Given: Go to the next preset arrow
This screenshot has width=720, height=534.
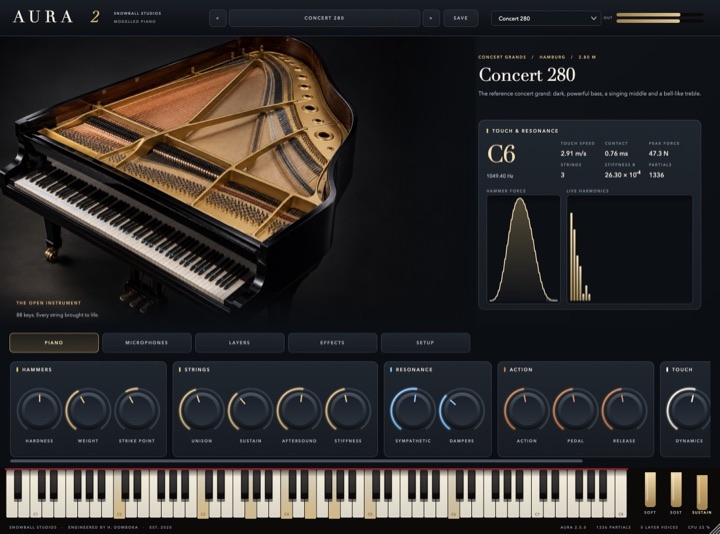Looking at the screenshot, I should [431, 18].
